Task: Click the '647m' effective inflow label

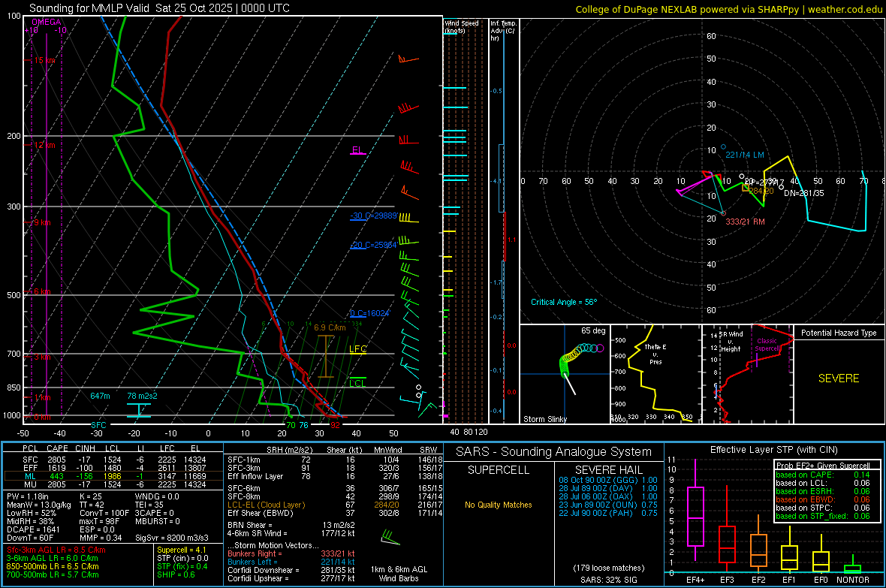Action: tap(100, 396)
